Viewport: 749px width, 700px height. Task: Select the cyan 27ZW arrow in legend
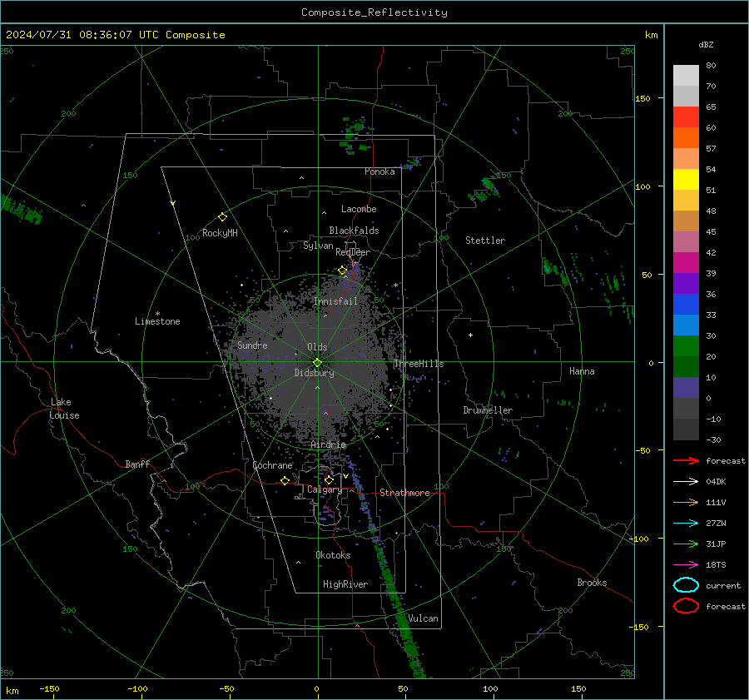point(686,524)
